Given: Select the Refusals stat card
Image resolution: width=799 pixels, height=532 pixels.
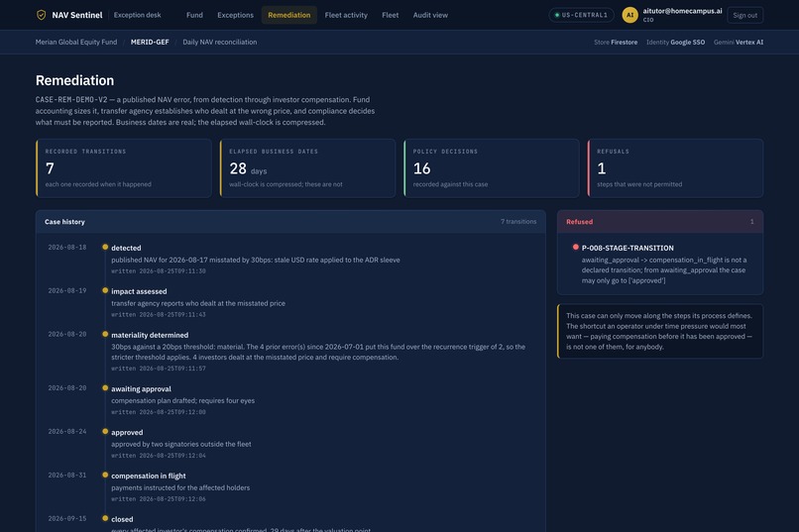Looking at the screenshot, I should 676,168.
